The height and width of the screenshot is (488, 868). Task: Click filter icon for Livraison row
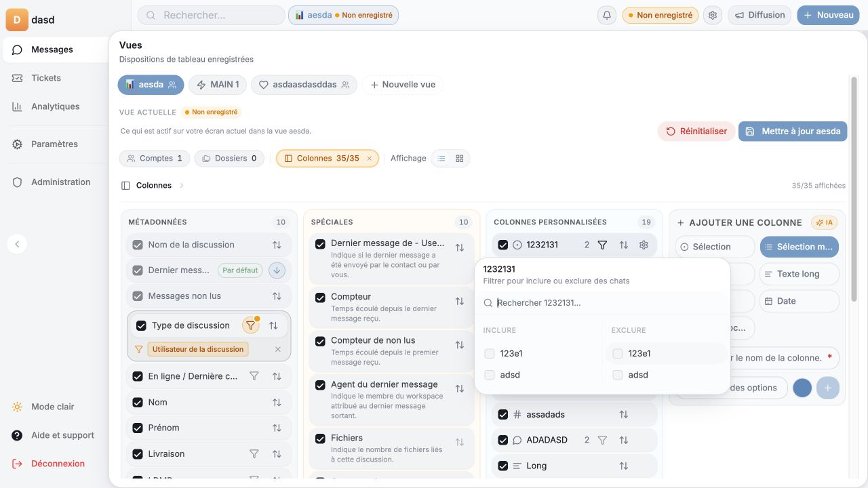pyautogui.click(x=254, y=454)
